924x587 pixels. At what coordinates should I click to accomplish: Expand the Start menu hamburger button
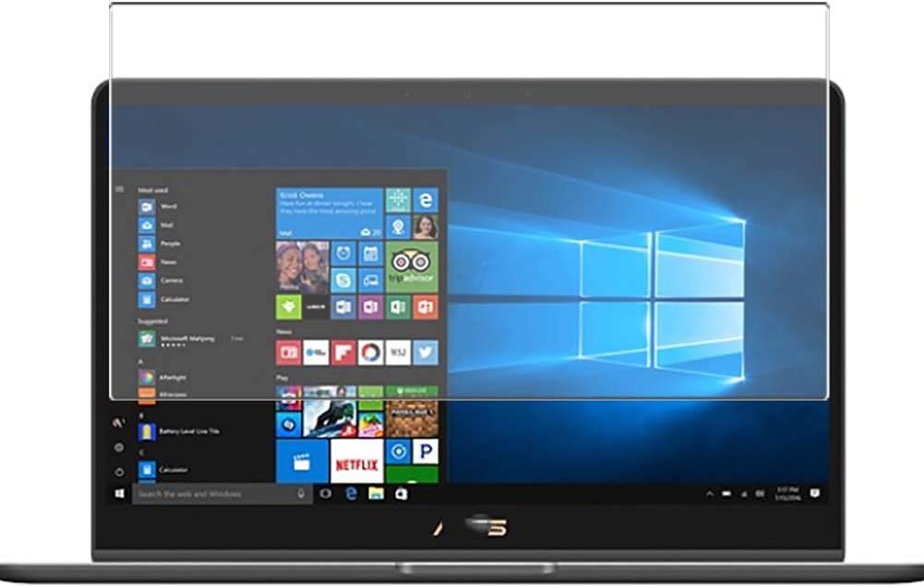click(x=120, y=189)
